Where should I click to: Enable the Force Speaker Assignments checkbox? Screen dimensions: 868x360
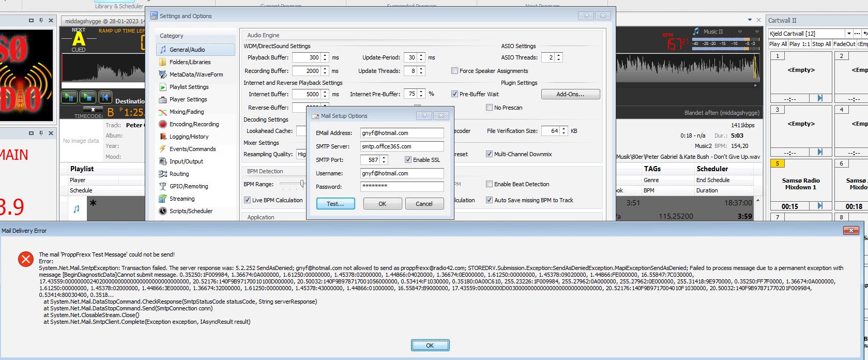(455, 71)
